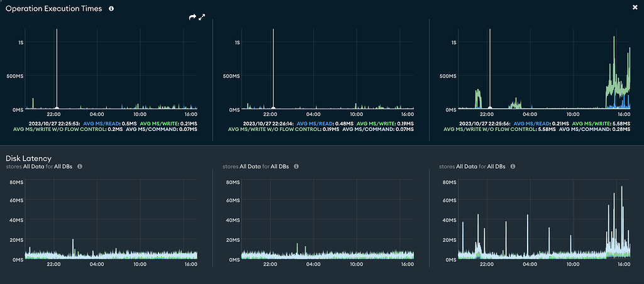The image size is (644, 284).
Task: Open All Data dropdown in rightmost Disk Latency chart
Action: pyautogui.click(x=467, y=167)
